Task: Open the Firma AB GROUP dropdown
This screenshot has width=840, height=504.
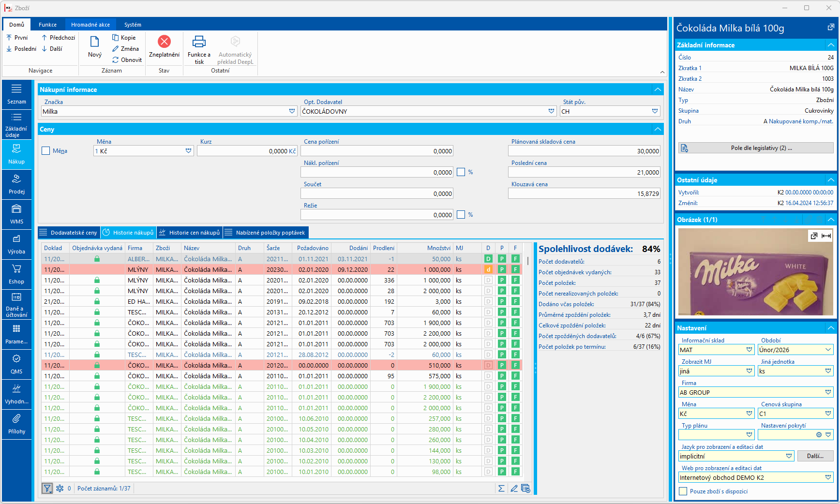Action: point(828,392)
